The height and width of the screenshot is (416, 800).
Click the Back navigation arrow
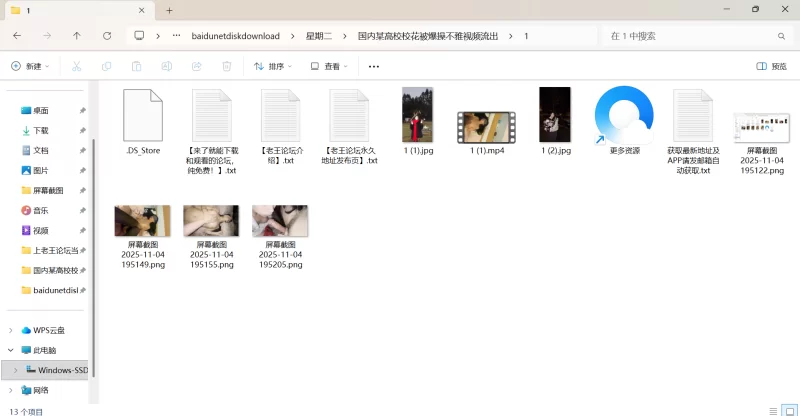[x=17, y=36]
